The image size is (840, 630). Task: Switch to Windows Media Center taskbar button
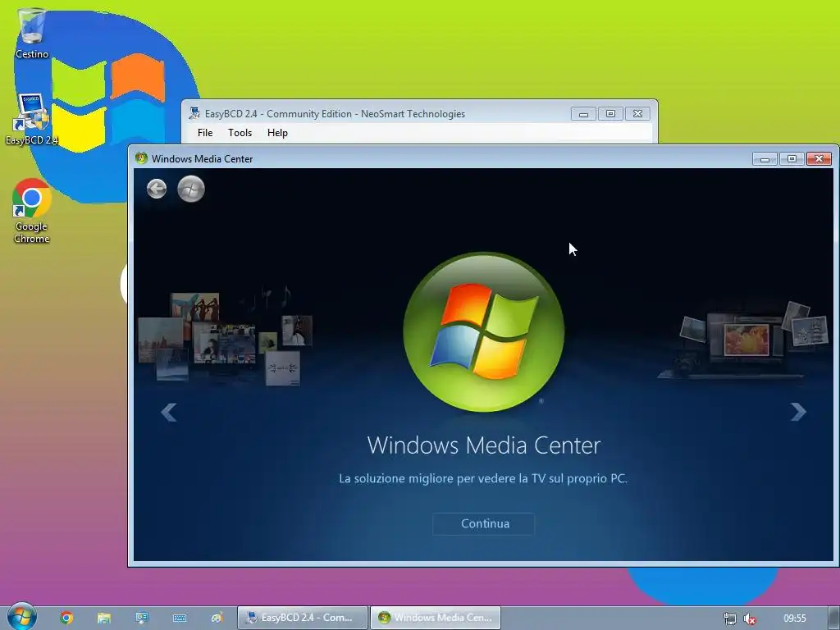436,618
